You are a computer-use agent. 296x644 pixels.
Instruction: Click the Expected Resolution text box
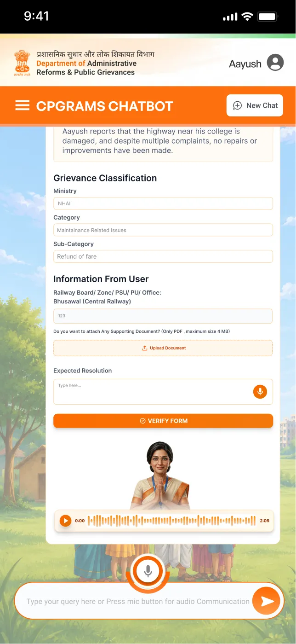click(x=163, y=392)
